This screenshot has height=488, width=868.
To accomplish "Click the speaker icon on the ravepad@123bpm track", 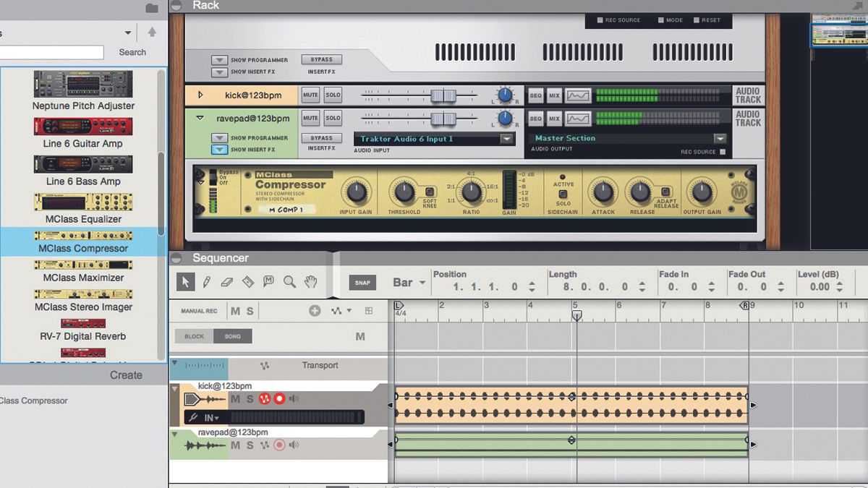I will pyautogui.click(x=294, y=446).
